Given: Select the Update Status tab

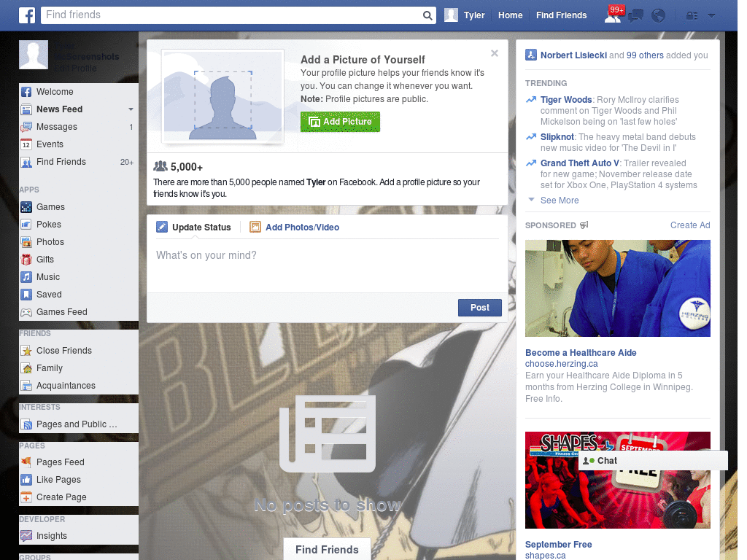Looking at the screenshot, I should click(193, 227).
